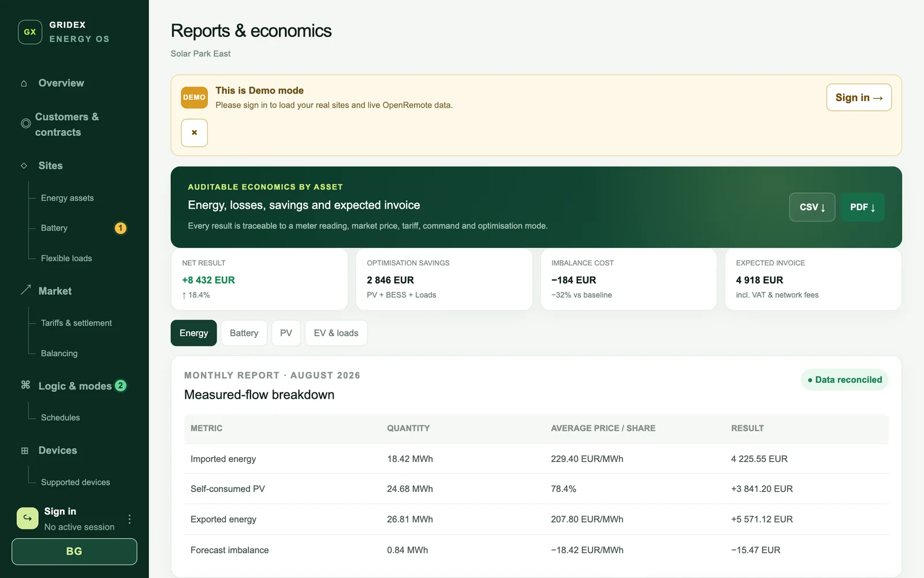Select Flexible loads under Sites
Image resolution: width=924 pixels, height=578 pixels.
[x=66, y=258]
